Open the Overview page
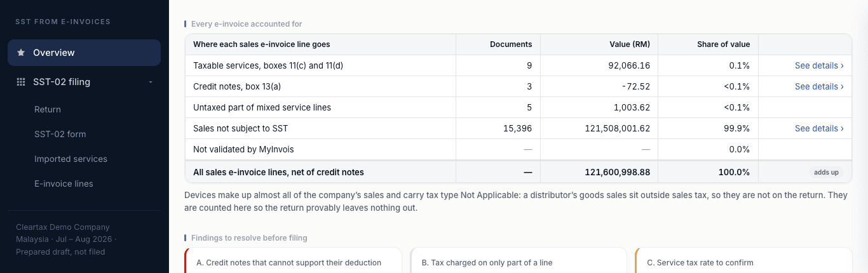Image resolution: width=868 pixels, height=273 pixels. coord(84,53)
